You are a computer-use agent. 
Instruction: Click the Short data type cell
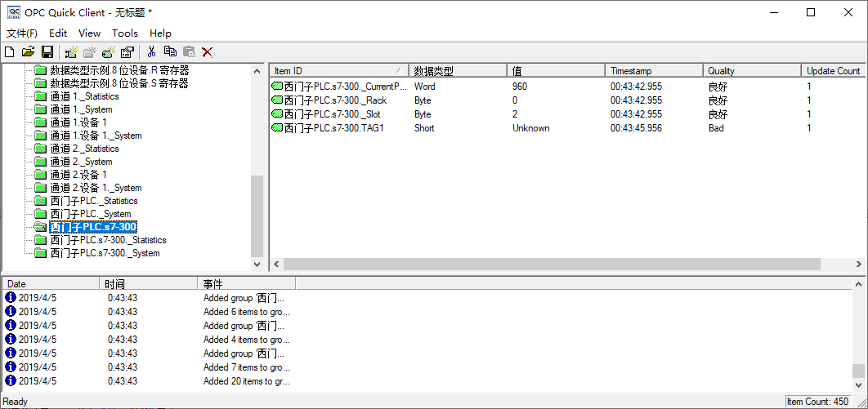(x=424, y=128)
